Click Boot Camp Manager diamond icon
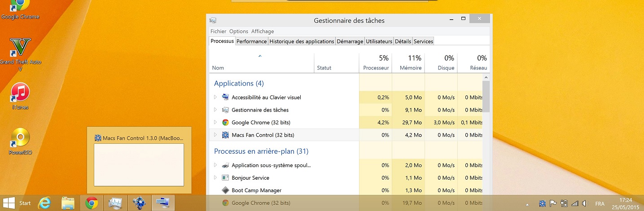The image size is (644, 211). [x=225, y=190]
